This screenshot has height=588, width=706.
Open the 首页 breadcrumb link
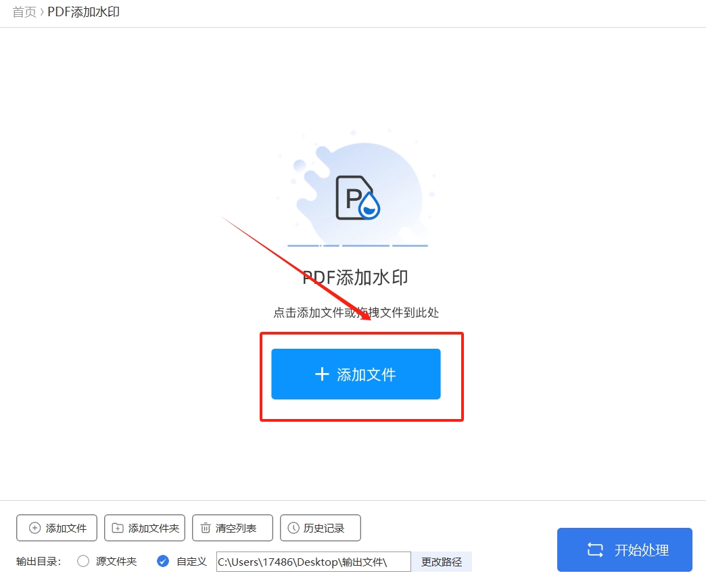point(23,11)
